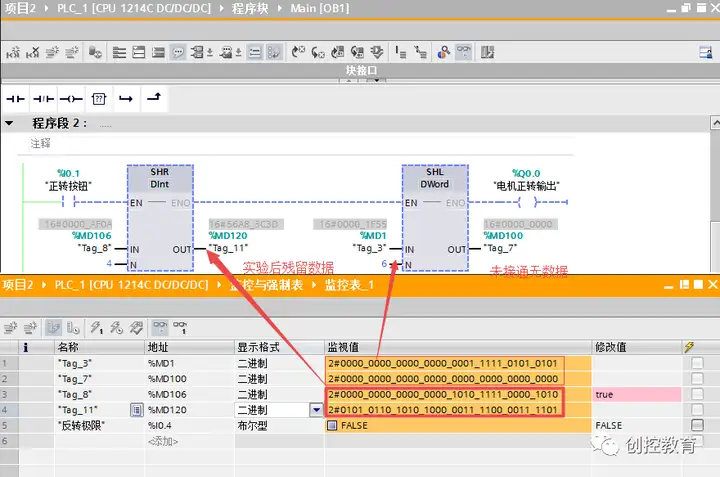Click the modify once now lightning icon
This screenshot has height=477, width=720.
pyautogui.click(x=96, y=328)
